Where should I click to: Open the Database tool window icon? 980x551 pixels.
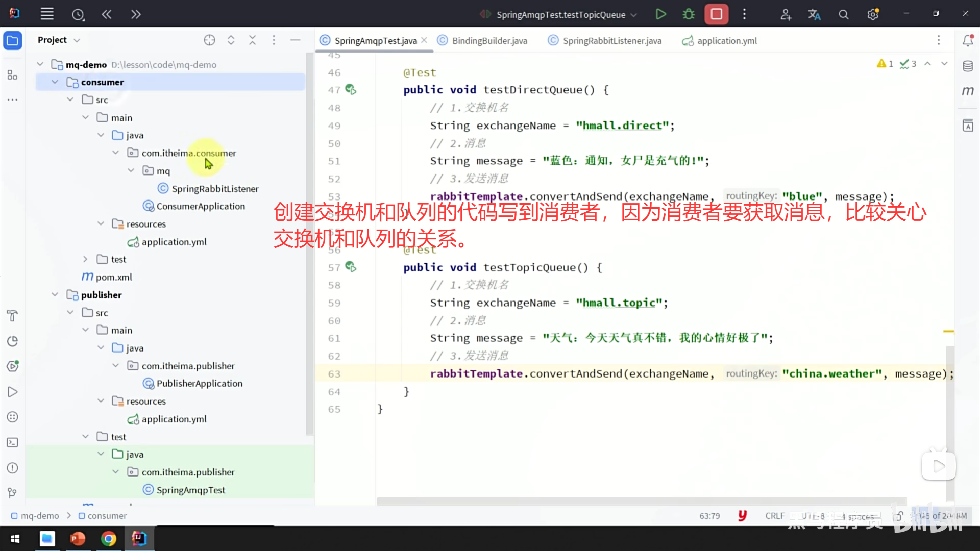point(968,66)
